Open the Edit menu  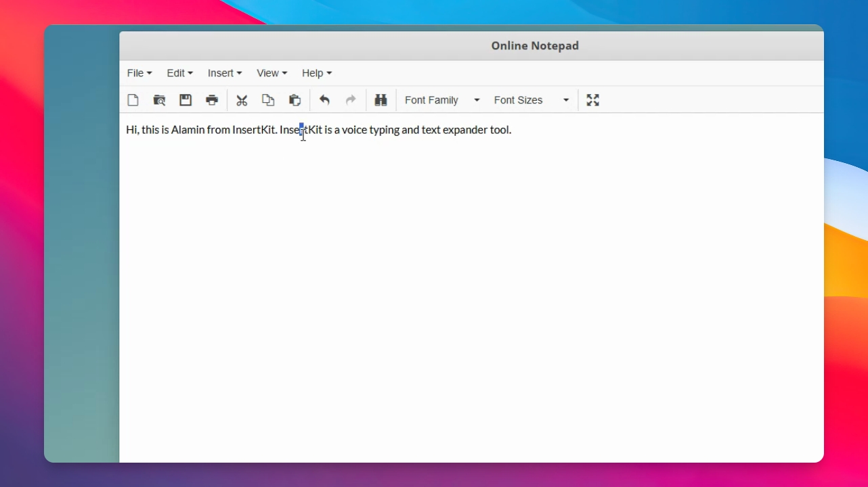tap(180, 73)
